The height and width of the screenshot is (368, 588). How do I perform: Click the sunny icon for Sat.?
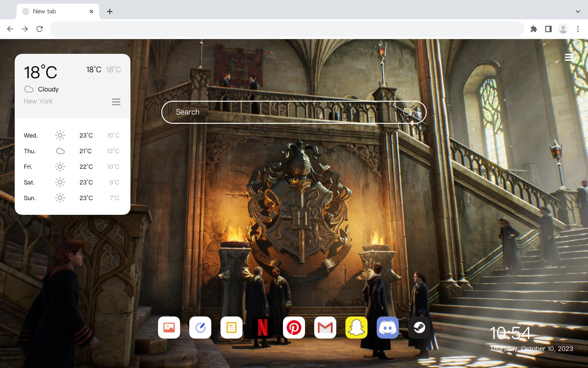tap(60, 182)
